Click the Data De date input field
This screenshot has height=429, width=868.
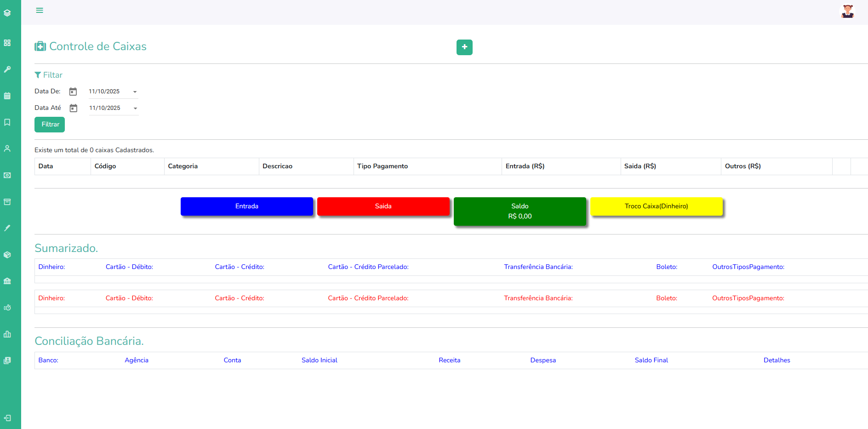tap(108, 92)
